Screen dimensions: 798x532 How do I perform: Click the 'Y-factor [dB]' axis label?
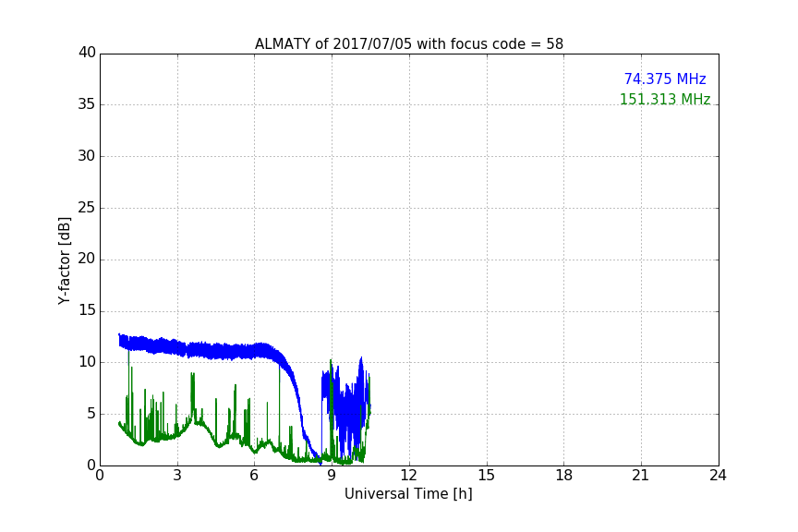tap(65, 260)
